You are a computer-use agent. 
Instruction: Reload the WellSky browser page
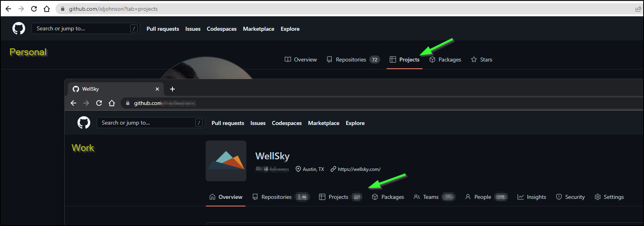(99, 103)
